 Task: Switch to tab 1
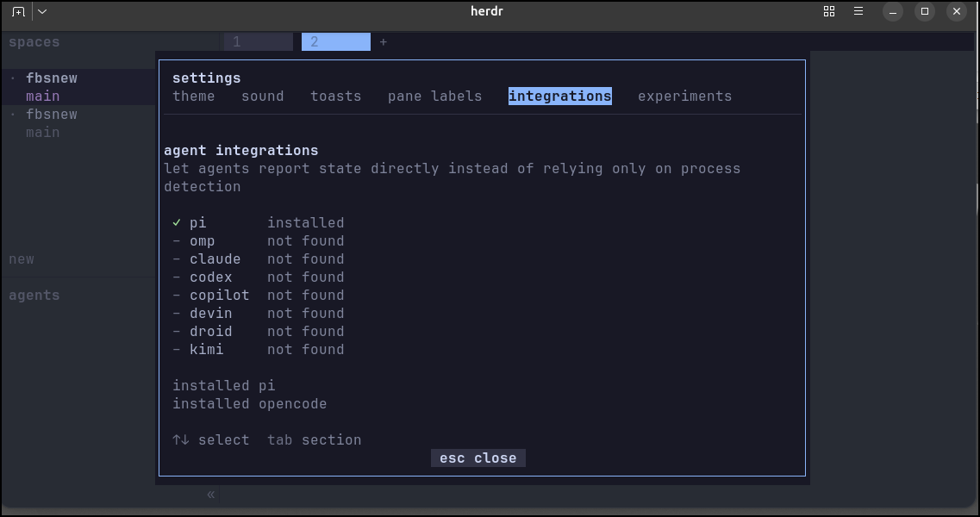click(x=258, y=42)
